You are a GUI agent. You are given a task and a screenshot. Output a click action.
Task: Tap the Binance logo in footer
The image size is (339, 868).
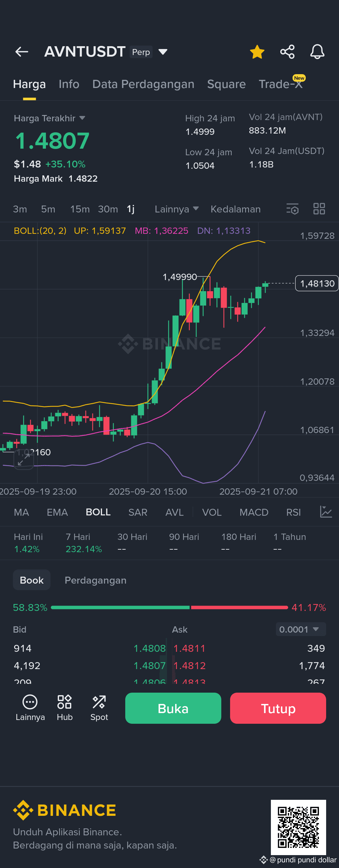(65, 810)
